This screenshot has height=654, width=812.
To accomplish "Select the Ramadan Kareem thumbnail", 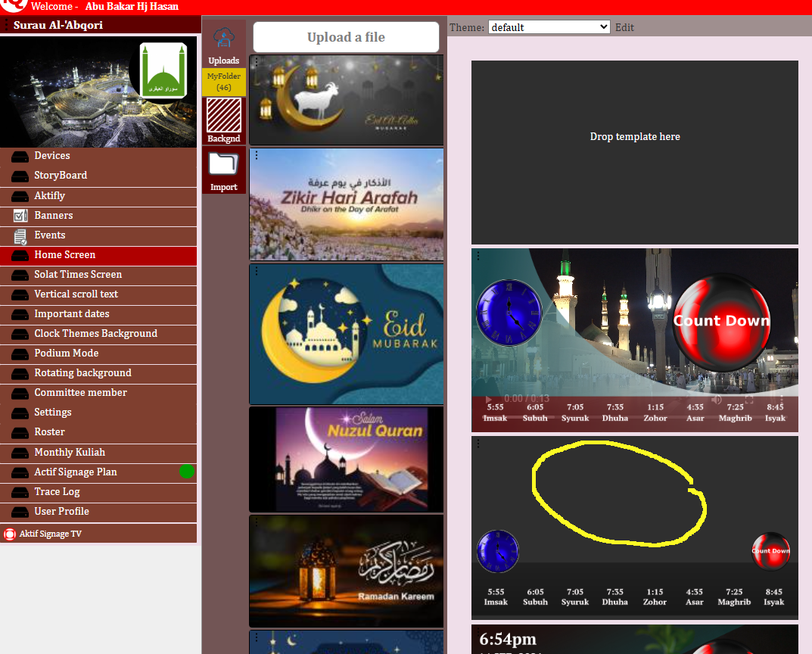I will 347,571.
